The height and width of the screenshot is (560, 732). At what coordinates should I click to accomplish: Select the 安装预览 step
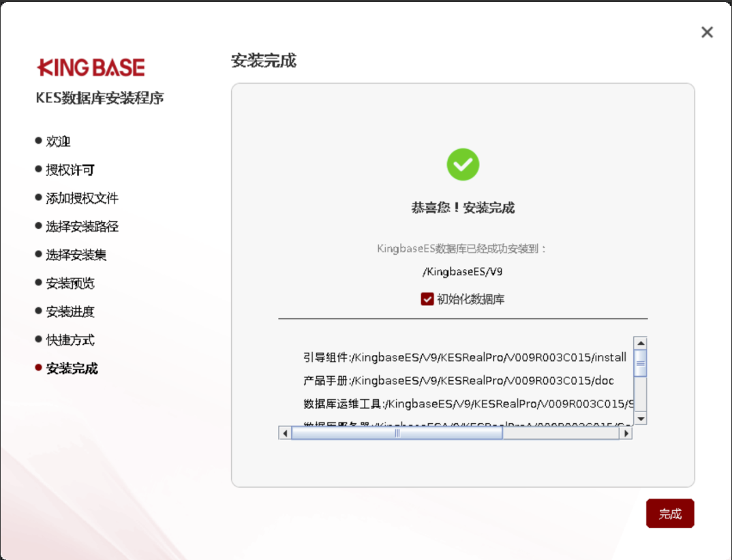point(70,283)
